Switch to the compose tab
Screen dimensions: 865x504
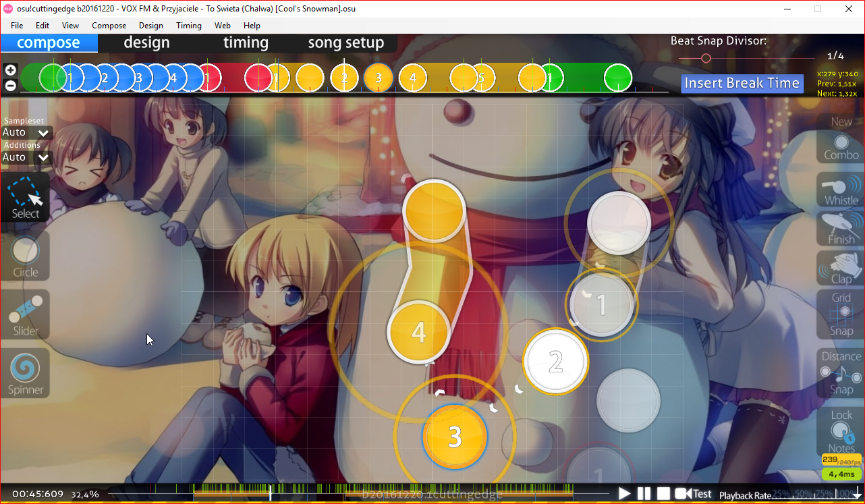[x=49, y=43]
